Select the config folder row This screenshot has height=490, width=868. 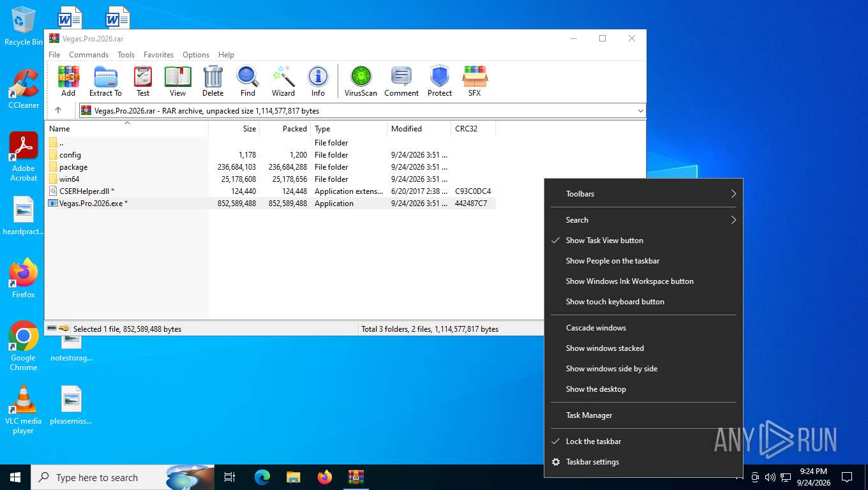tap(270, 155)
